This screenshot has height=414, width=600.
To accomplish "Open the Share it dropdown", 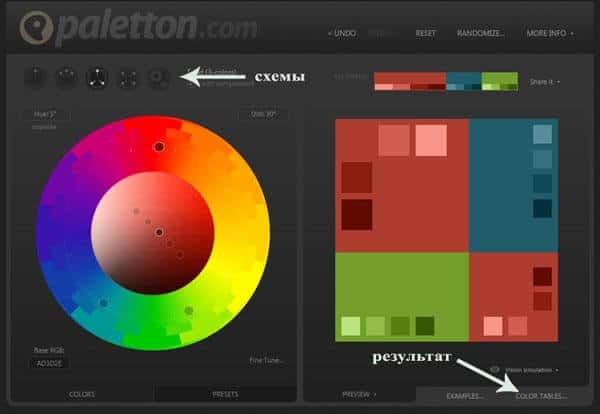I will click(x=545, y=82).
